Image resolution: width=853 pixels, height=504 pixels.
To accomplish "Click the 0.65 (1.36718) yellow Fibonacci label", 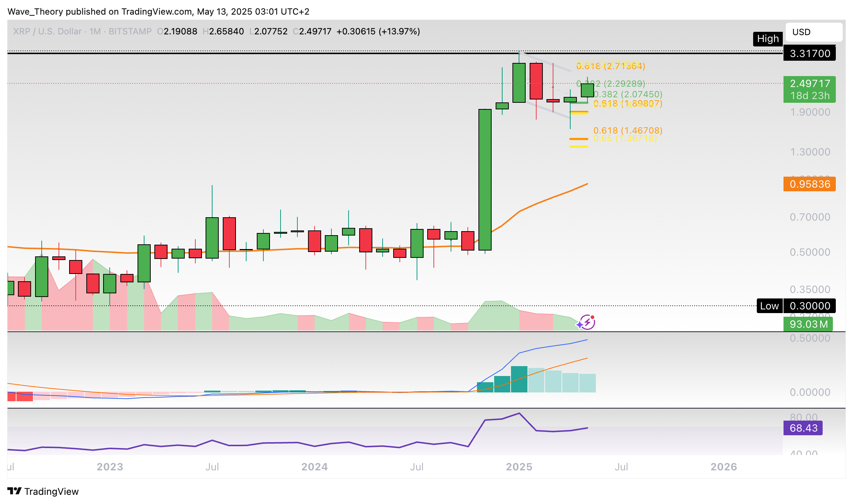I will [625, 139].
